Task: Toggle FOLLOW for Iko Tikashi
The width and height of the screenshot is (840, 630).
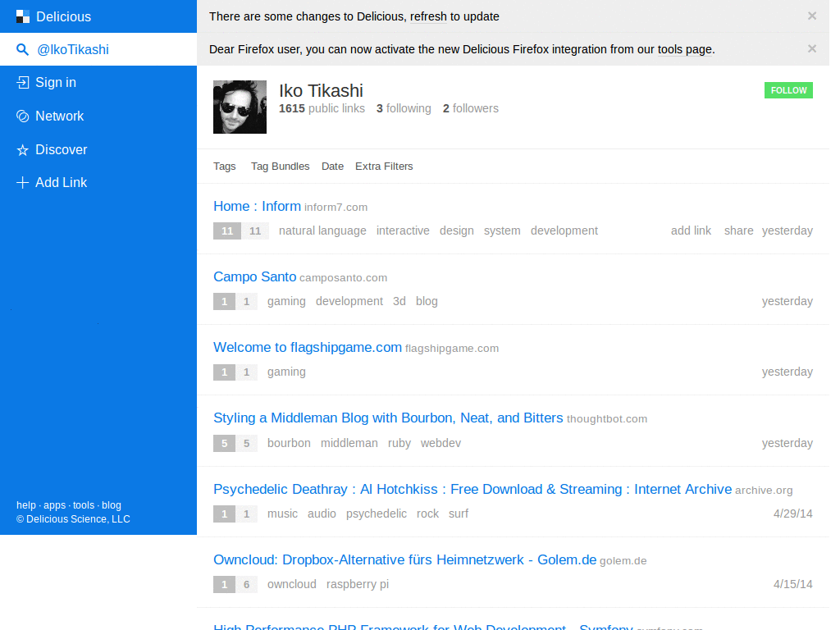Action: (x=787, y=90)
